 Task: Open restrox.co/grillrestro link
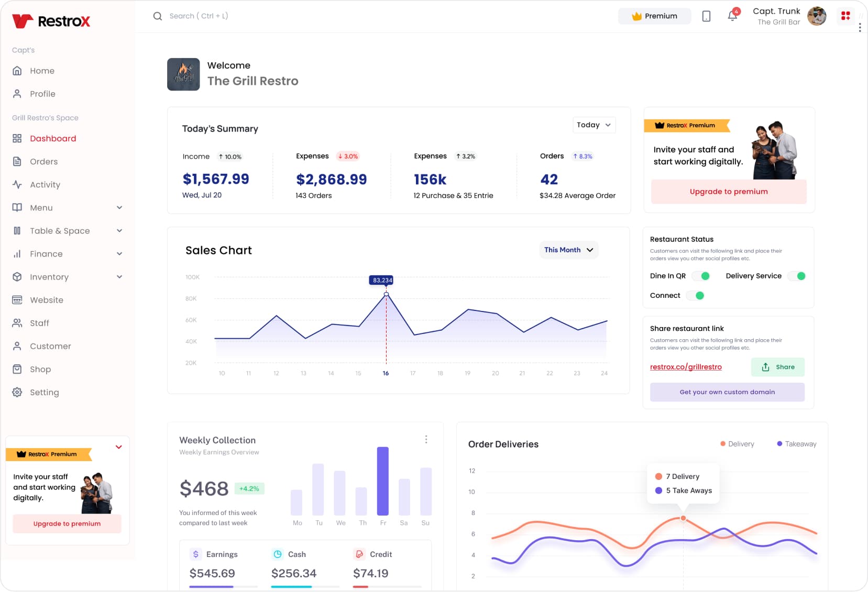tap(686, 367)
